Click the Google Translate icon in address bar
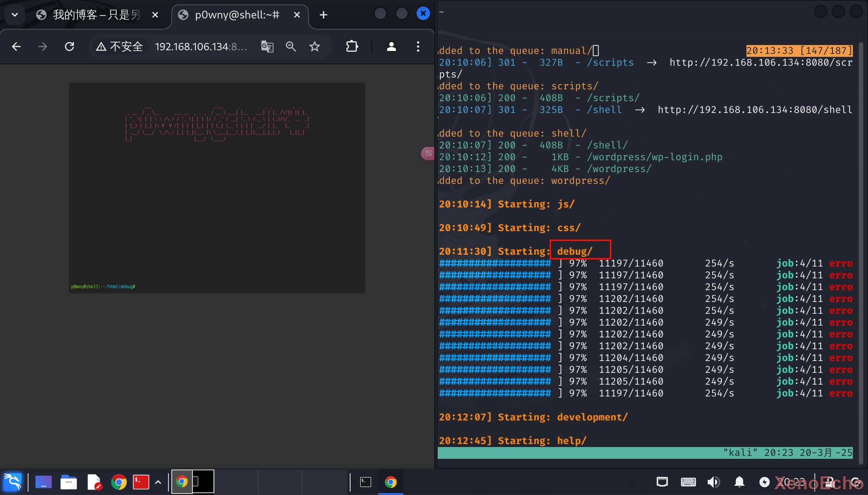 pyautogui.click(x=267, y=47)
